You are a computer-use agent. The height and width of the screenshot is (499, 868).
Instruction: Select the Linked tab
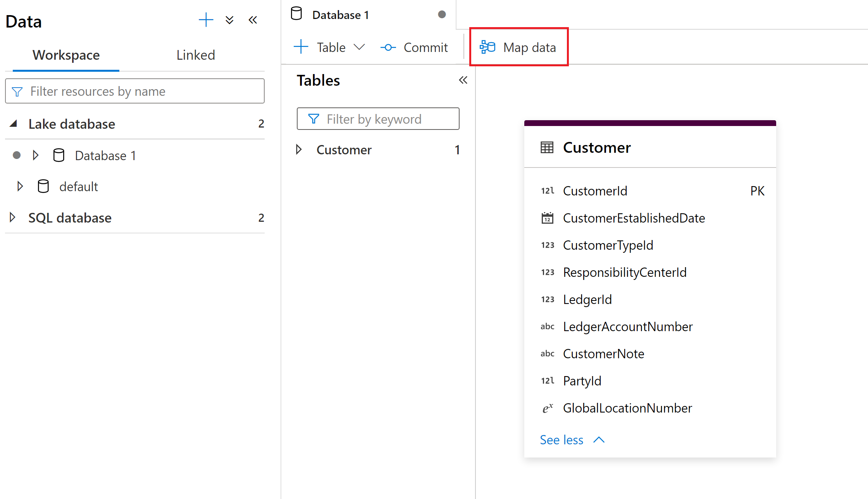click(x=196, y=55)
